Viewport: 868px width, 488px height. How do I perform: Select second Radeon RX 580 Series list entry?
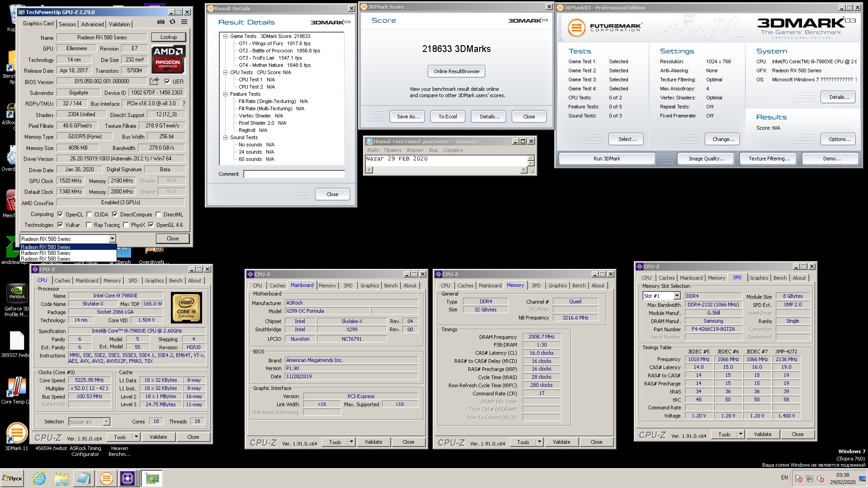(x=68, y=253)
